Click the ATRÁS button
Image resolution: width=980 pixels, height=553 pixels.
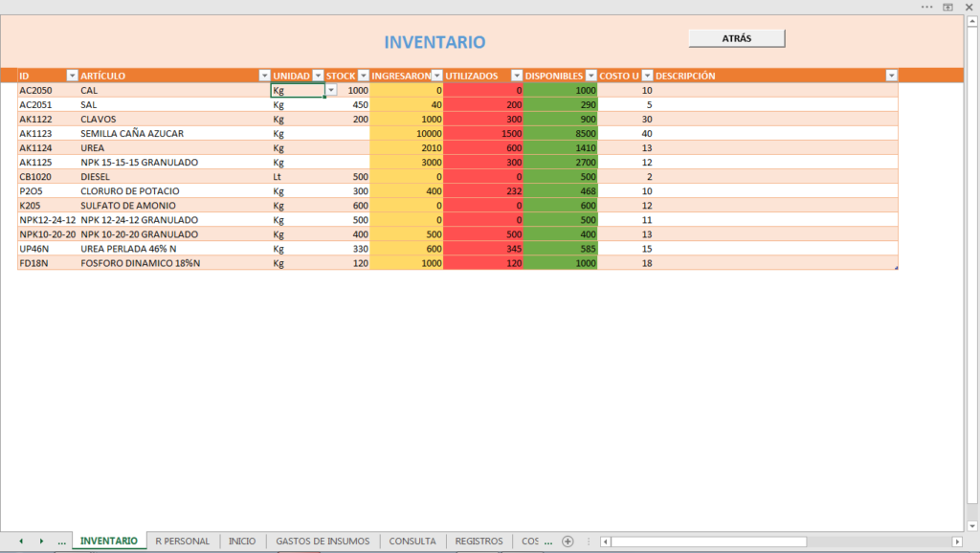tap(737, 38)
